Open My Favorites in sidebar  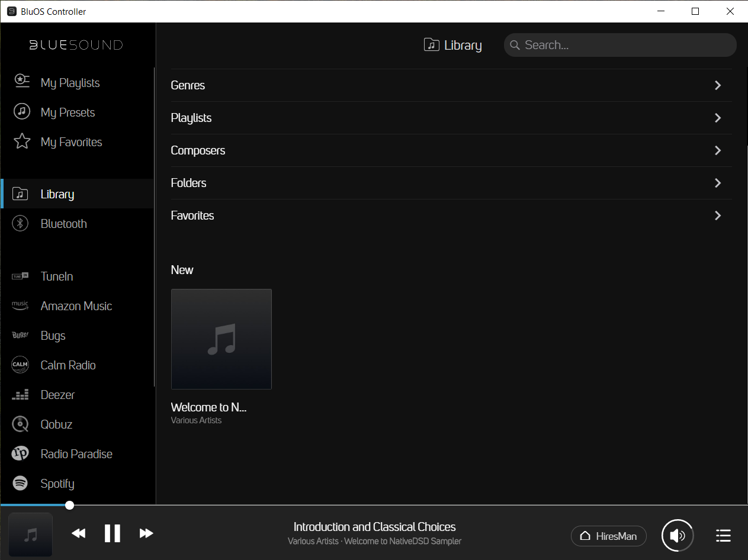(x=71, y=142)
